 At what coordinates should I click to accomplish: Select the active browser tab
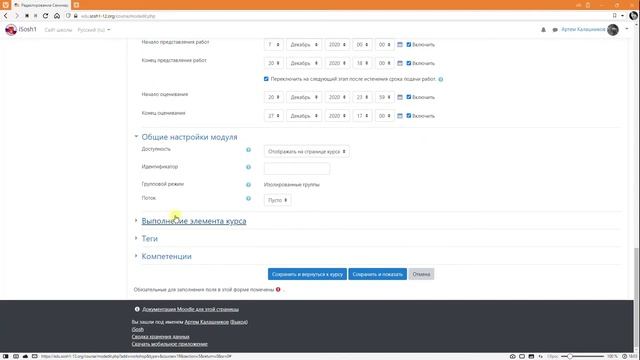tap(41, 5)
